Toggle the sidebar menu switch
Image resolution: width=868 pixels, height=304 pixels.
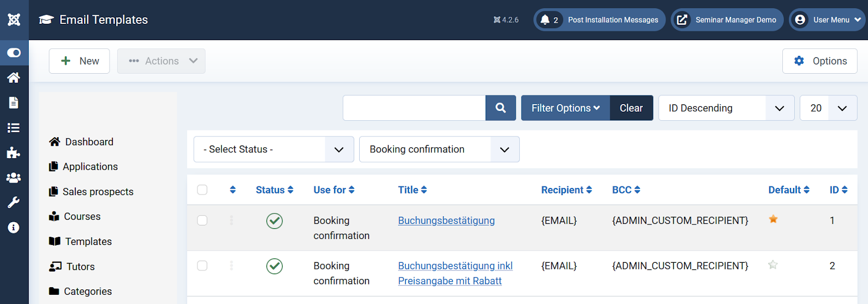[14, 53]
